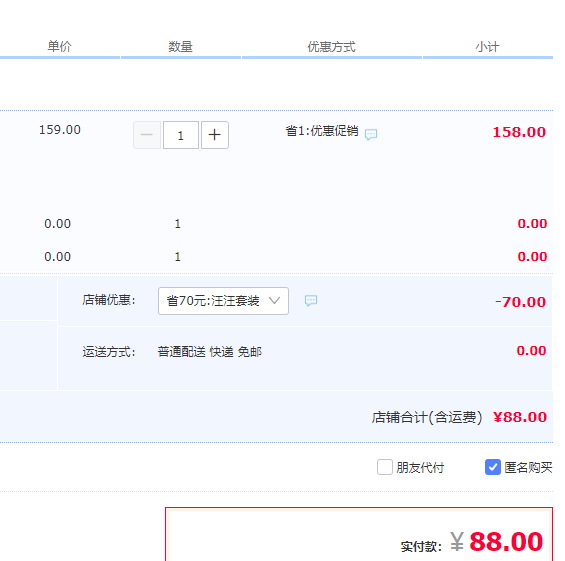Click the 数量 column header
Image resolution: width=565 pixels, height=561 pixels.
click(181, 46)
